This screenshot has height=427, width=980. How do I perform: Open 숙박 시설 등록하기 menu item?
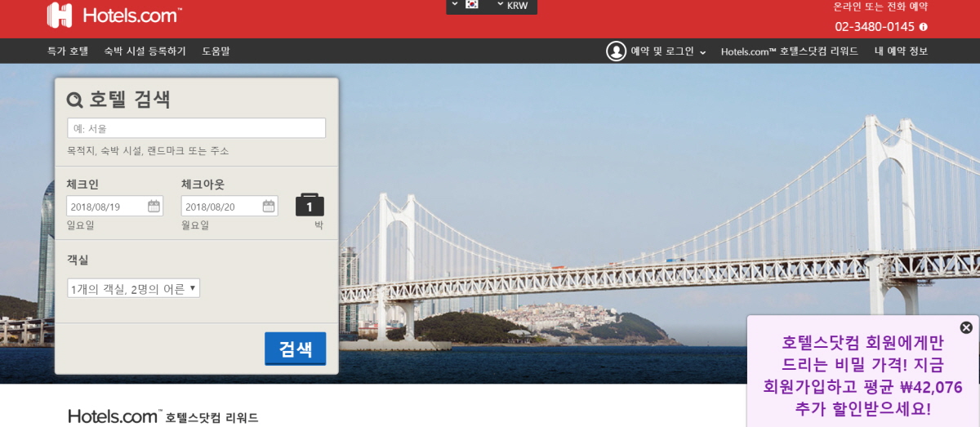[145, 51]
